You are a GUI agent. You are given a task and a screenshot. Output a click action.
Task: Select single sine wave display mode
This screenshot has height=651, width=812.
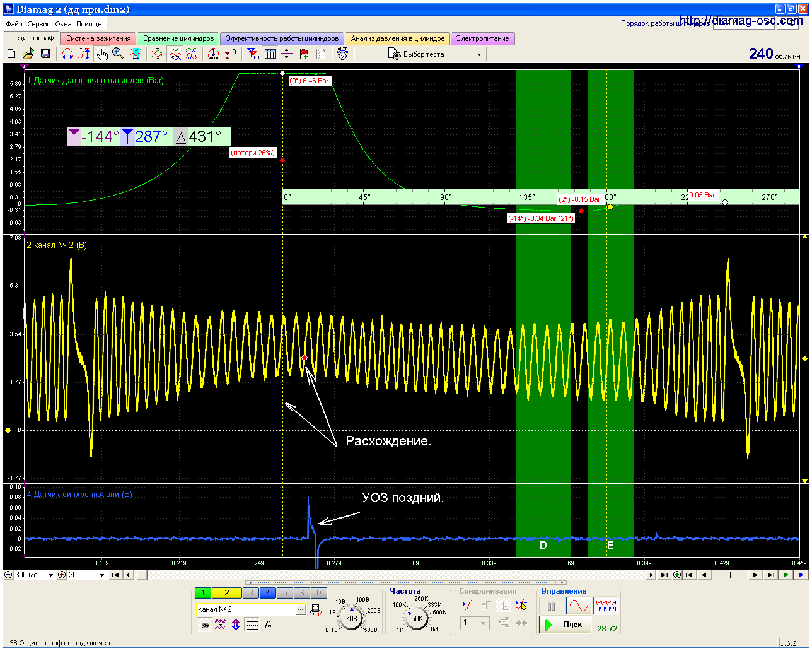[578, 606]
